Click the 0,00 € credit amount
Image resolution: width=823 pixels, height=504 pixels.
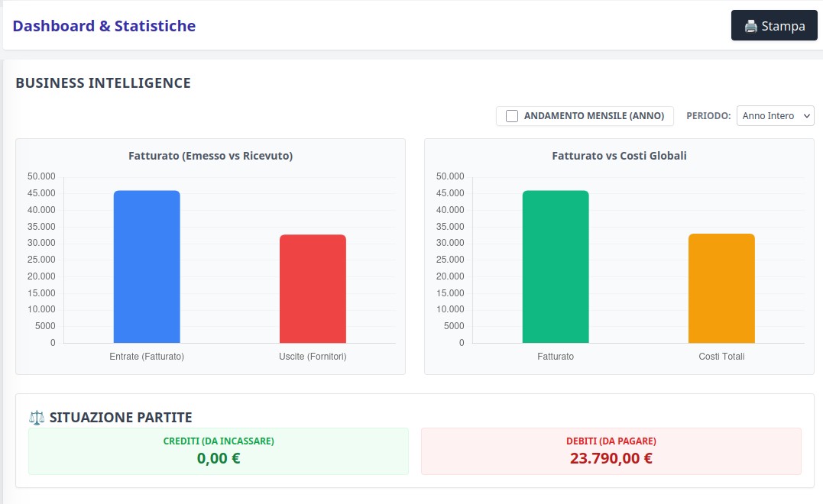(219, 459)
